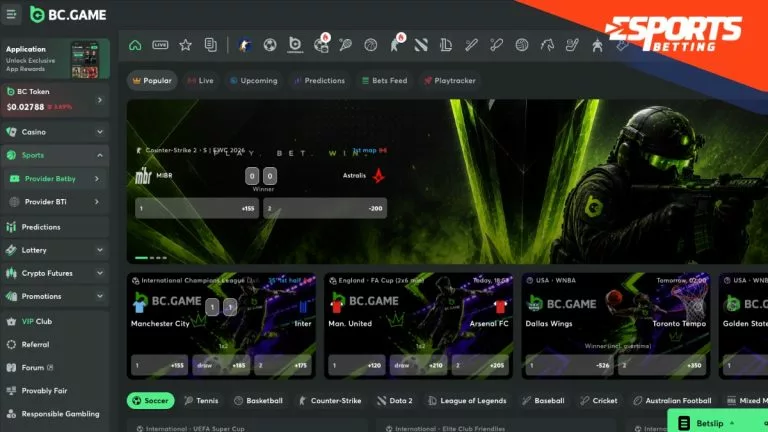Screen dimensions: 768x432
Task: Switch to the Live tab
Action: click(x=201, y=80)
